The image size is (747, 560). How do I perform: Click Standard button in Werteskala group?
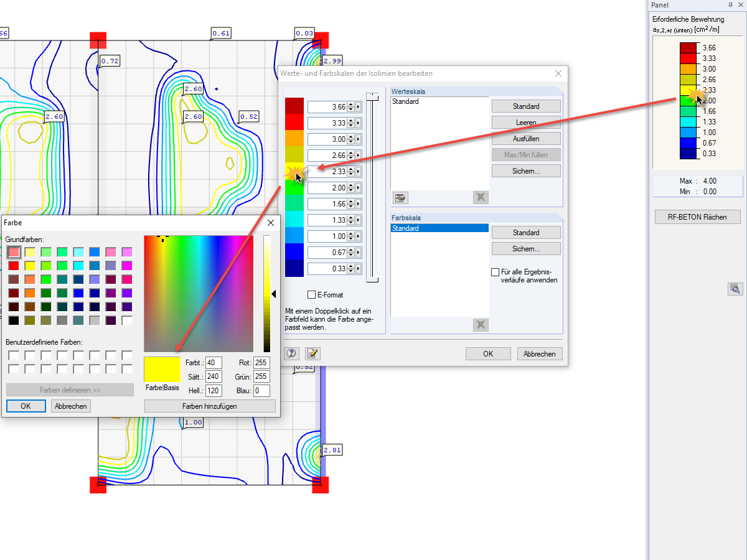pyautogui.click(x=526, y=106)
